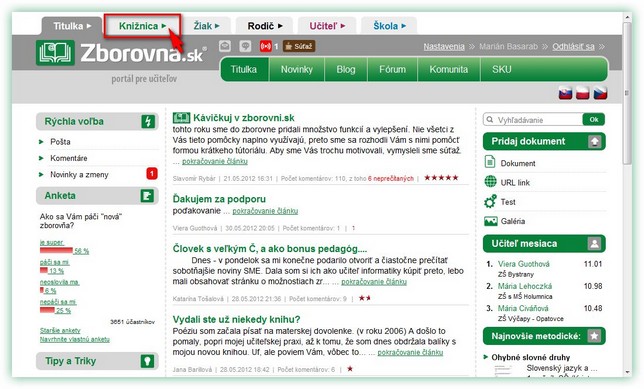
Task: Open the speech bubble comments icon
Action: [x=245, y=46]
